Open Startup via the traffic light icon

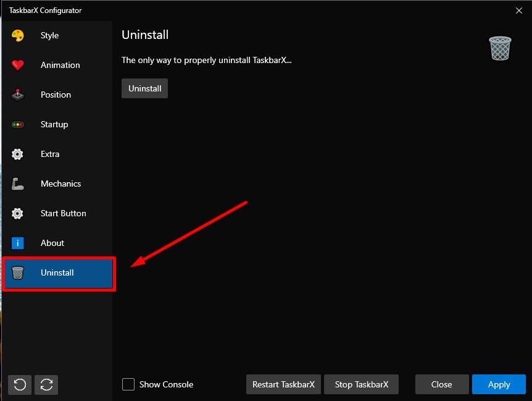pos(18,125)
